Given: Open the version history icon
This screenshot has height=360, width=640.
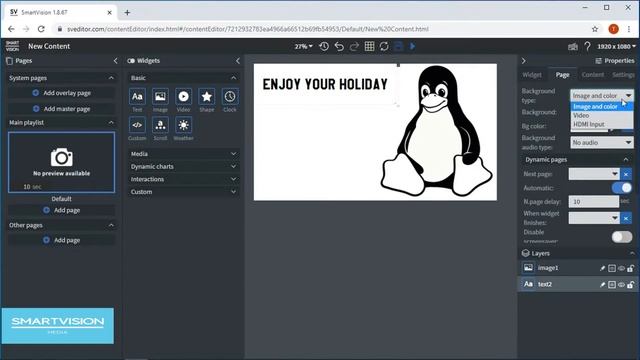Looking at the screenshot, I should click(x=324, y=47).
